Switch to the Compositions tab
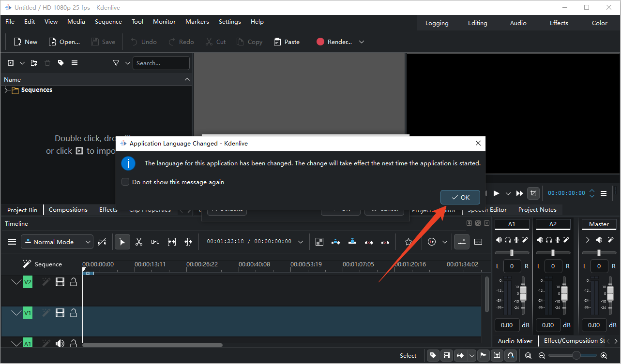Screen dimensions: 621x364 coord(68,210)
